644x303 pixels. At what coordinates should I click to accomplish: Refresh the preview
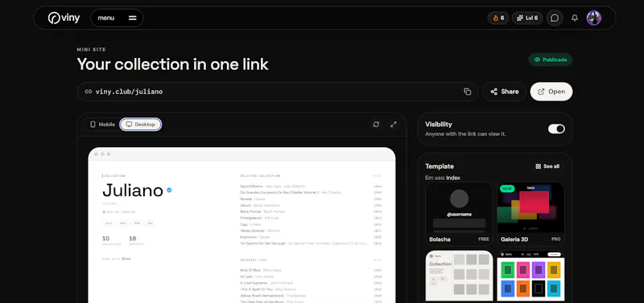point(376,125)
